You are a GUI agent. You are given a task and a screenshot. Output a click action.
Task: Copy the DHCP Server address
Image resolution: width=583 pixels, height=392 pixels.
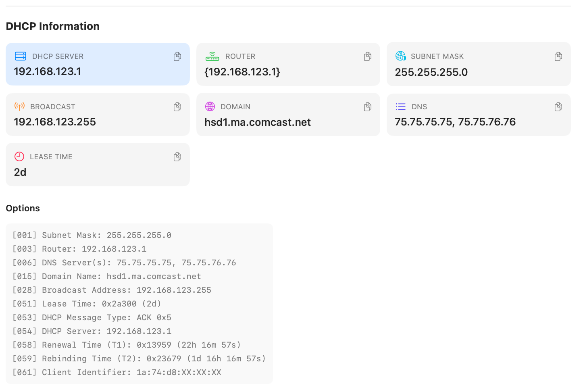(177, 56)
